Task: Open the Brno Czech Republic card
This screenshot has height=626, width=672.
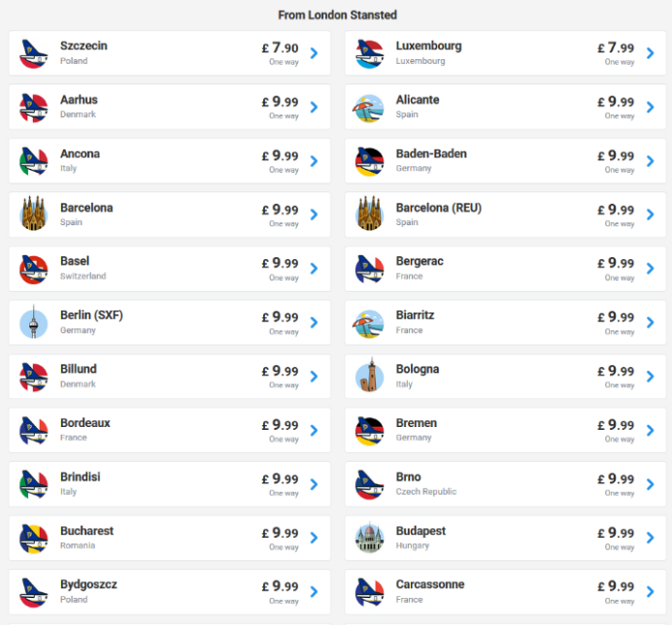Action: pos(505,484)
